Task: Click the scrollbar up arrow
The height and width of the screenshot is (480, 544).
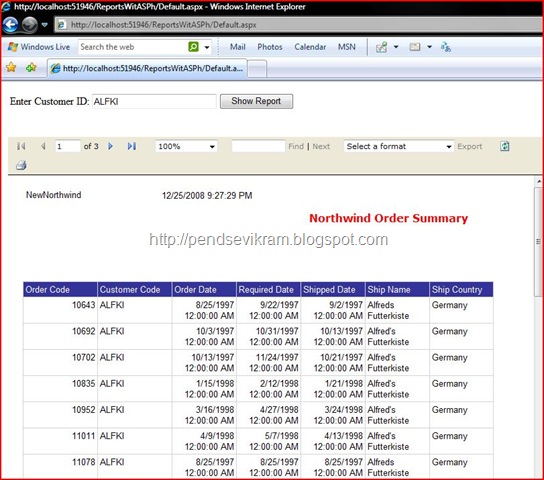Action: tap(538, 181)
